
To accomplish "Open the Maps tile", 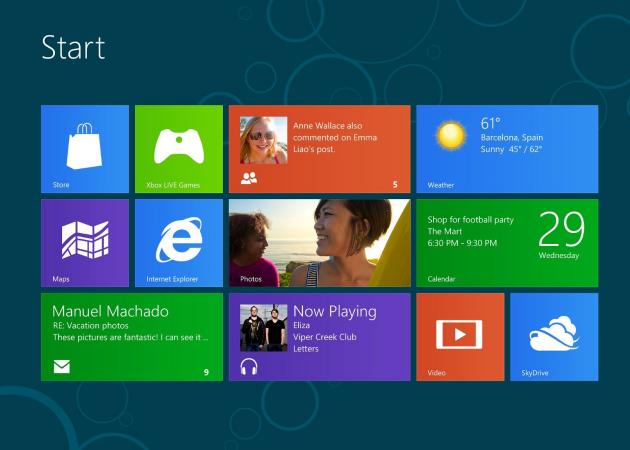I will pos(84,241).
